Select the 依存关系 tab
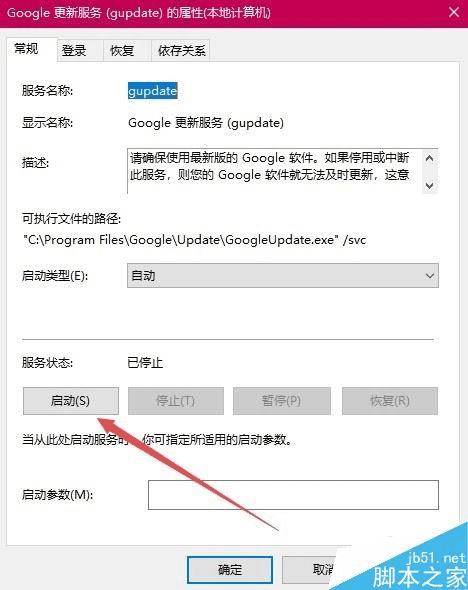The height and width of the screenshot is (590, 468). coord(181,50)
